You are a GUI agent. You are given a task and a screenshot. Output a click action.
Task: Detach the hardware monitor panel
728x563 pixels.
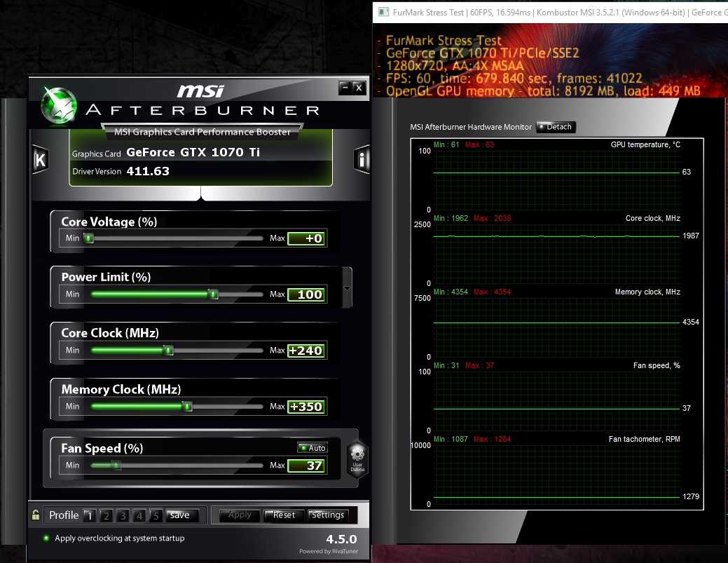click(556, 127)
